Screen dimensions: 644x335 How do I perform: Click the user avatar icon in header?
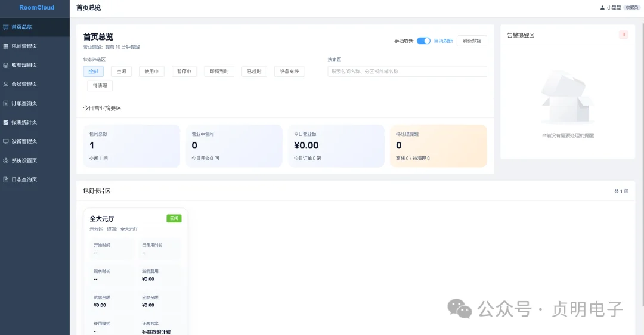click(602, 7)
